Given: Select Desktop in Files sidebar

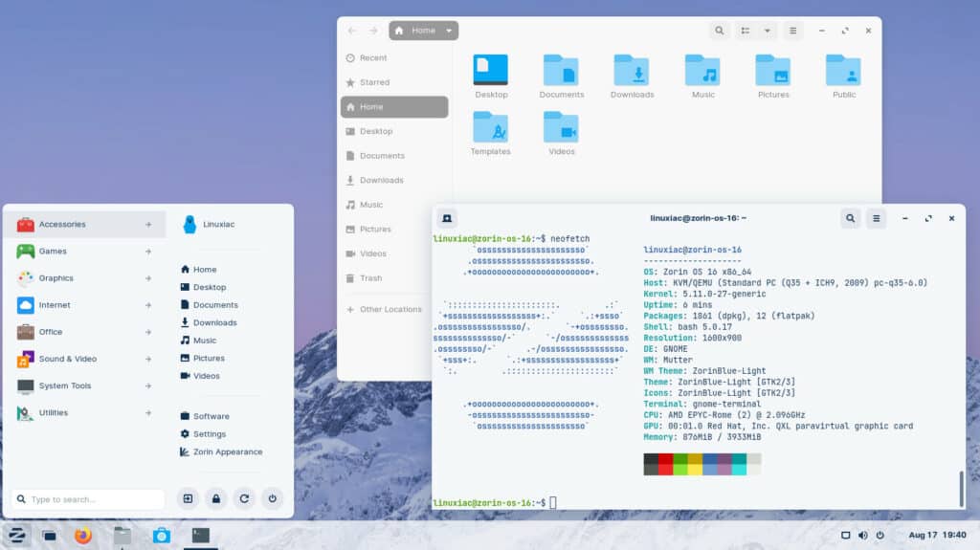Looking at the screenshot, I should click(394, 131).
